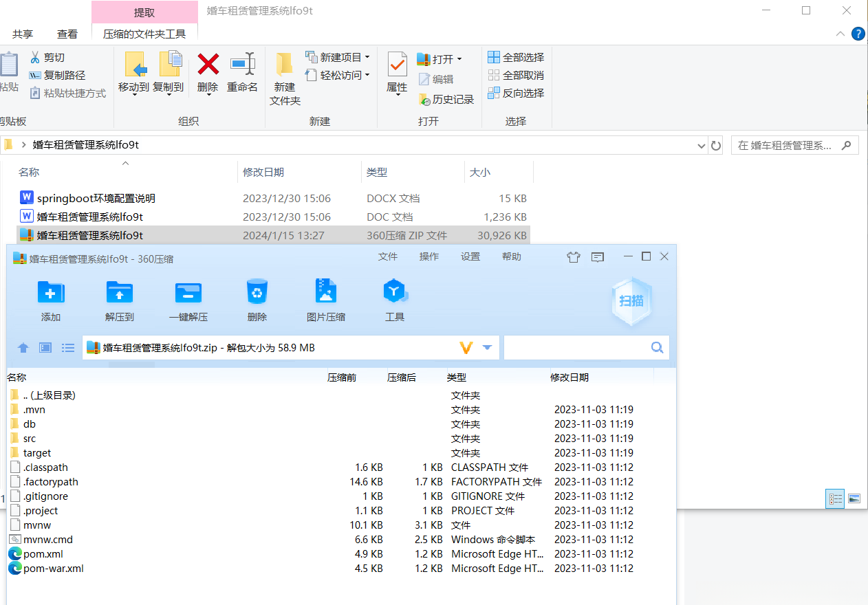
Task: Open the 文件 menu in 360压缩
Action: click(388, 257)
